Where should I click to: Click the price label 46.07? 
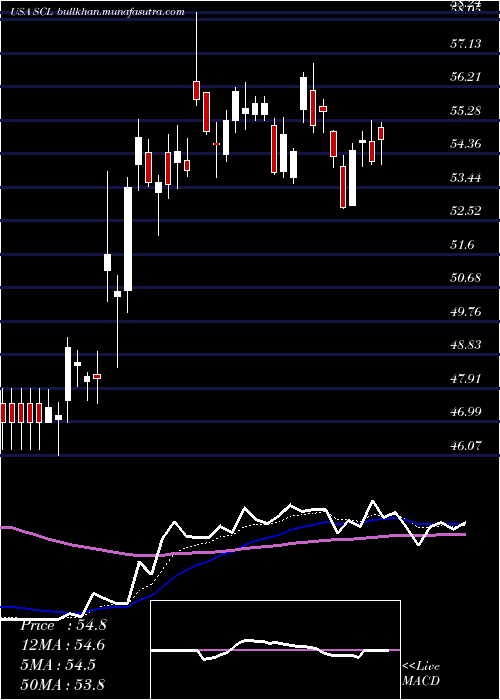click(x=467, y=446)
